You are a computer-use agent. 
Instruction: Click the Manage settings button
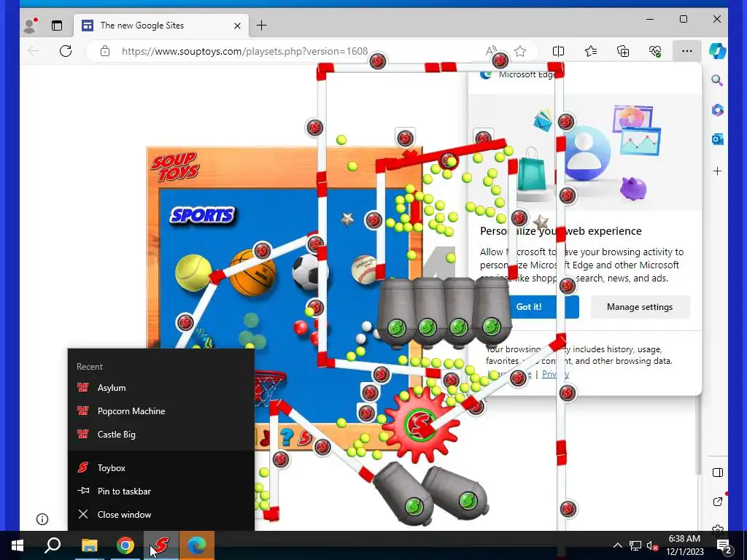640,307
